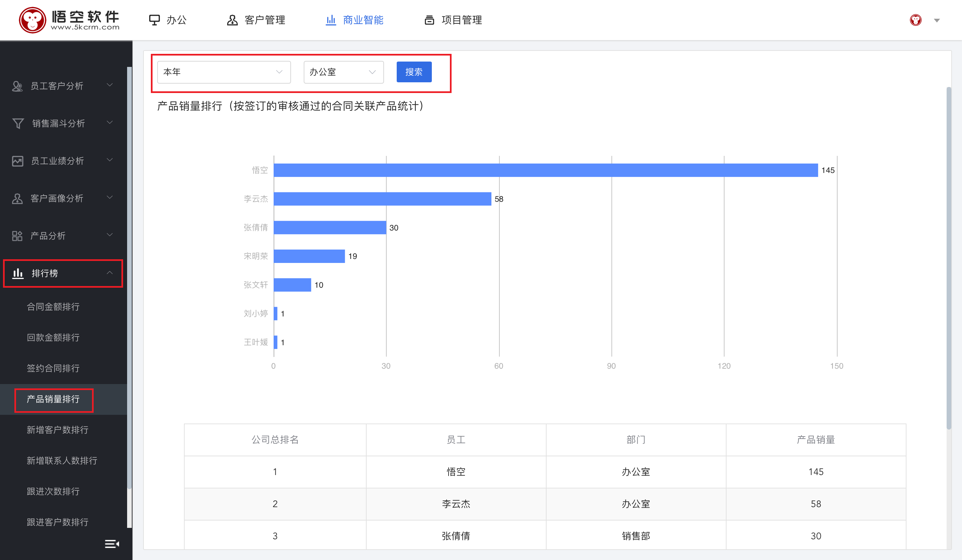Click the main content vertical scrollbar
The image size is (962, 560).
coord(949,258)
